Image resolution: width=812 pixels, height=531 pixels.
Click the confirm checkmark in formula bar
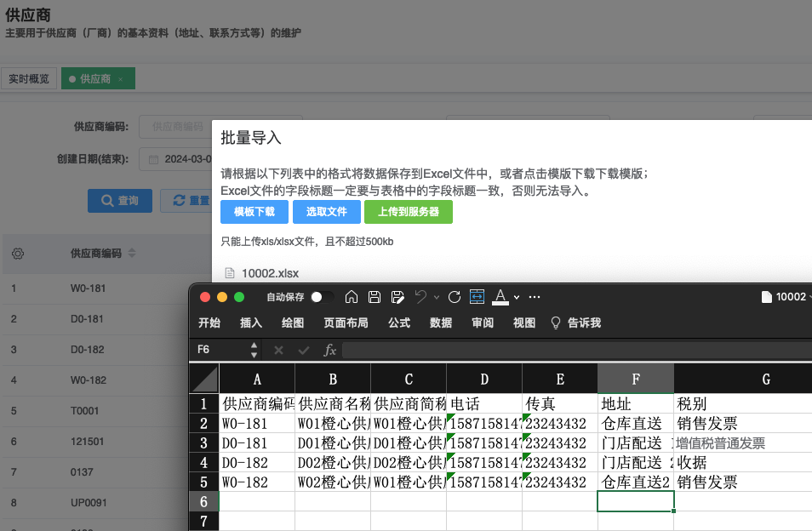coord(304,351)
